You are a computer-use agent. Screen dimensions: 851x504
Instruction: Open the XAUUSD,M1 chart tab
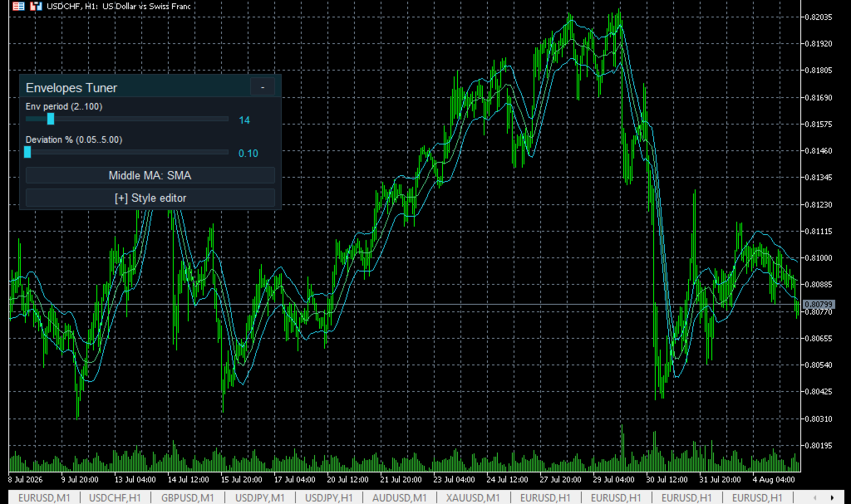(x=473, y=497)
